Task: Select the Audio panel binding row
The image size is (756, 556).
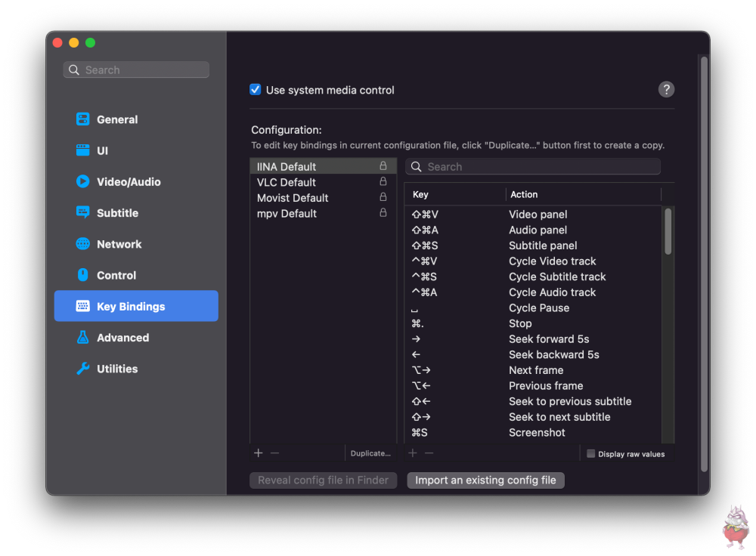Action: (533, 230)
